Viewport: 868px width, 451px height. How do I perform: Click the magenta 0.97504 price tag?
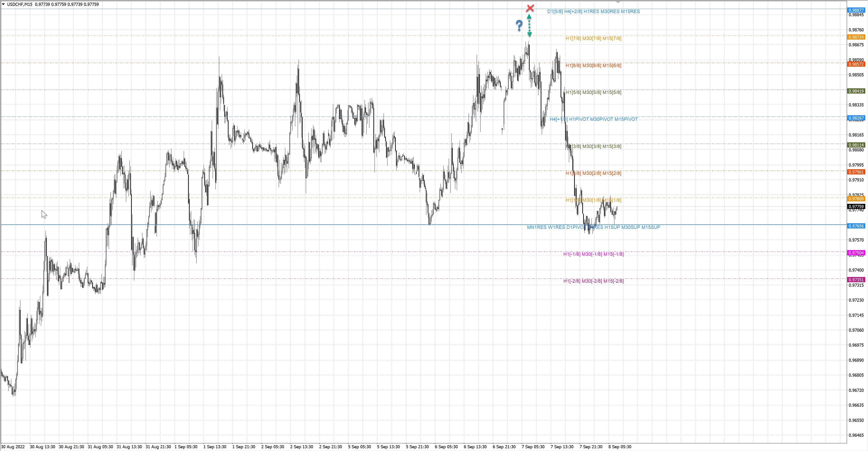click(856, 253)
